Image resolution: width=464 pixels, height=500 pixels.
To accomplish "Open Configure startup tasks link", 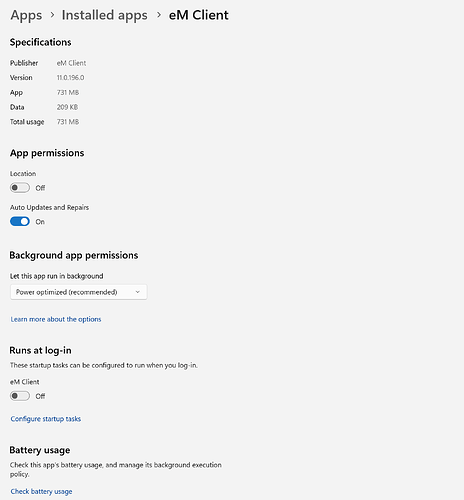I will (46, 419).
